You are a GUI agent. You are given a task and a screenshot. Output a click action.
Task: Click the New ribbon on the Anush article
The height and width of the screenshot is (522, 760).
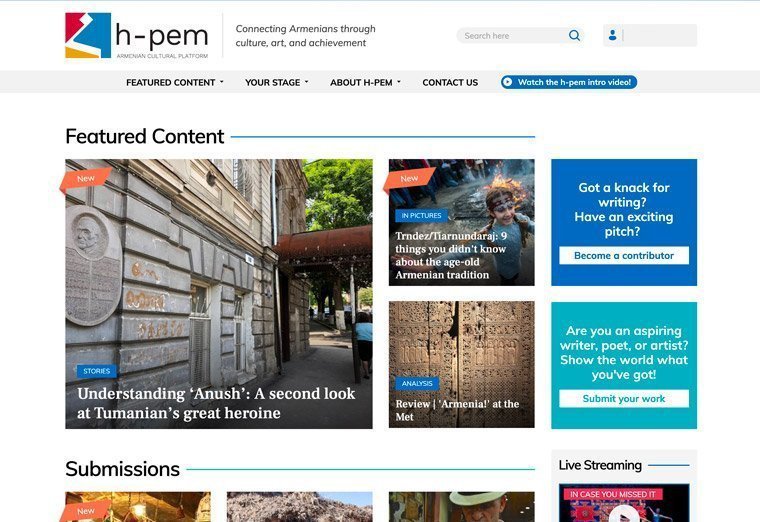pyautogui.click(x=85, y=179)
